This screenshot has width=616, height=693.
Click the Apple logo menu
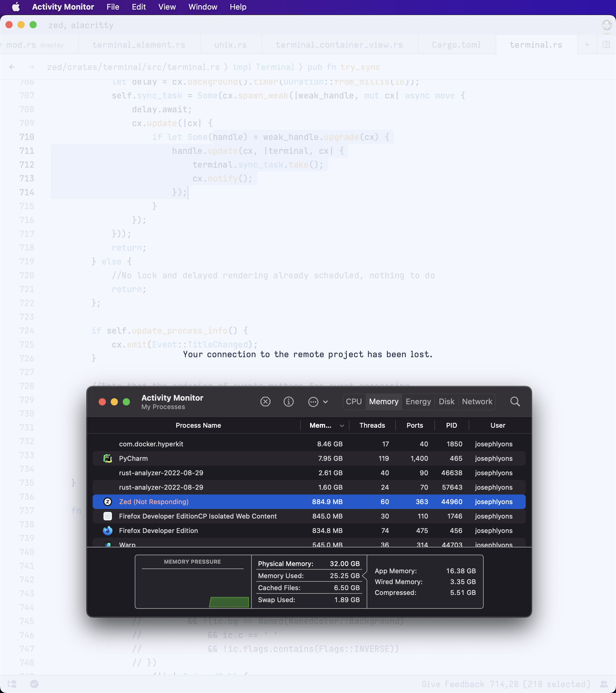click(x=16, y=7)
